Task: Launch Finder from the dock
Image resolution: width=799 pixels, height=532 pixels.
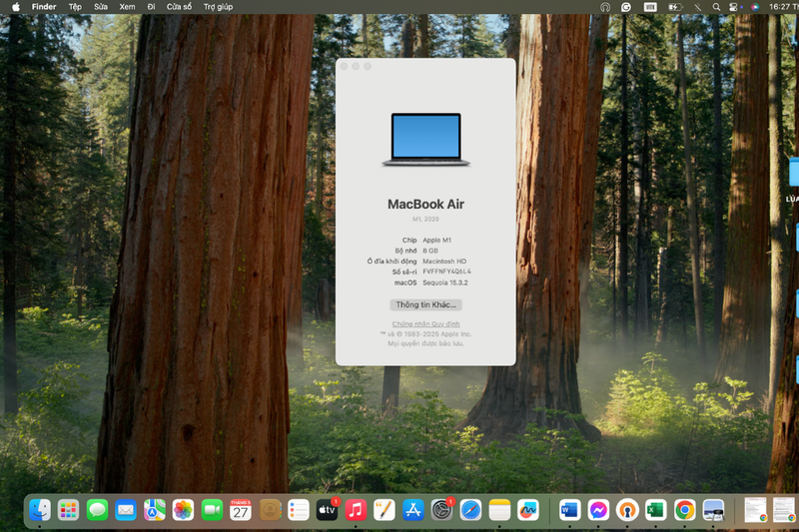Action: (40, 510)
